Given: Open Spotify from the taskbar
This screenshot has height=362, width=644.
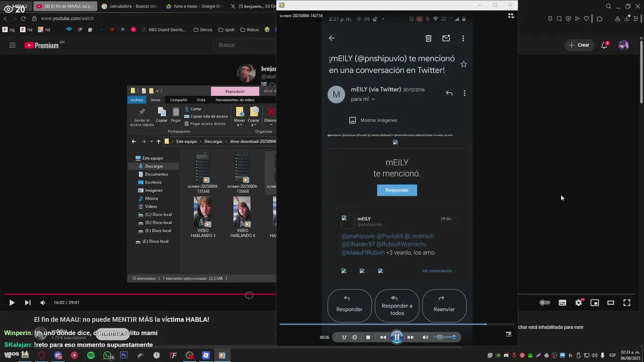Looking at the screenshot, I should [91, 355].
